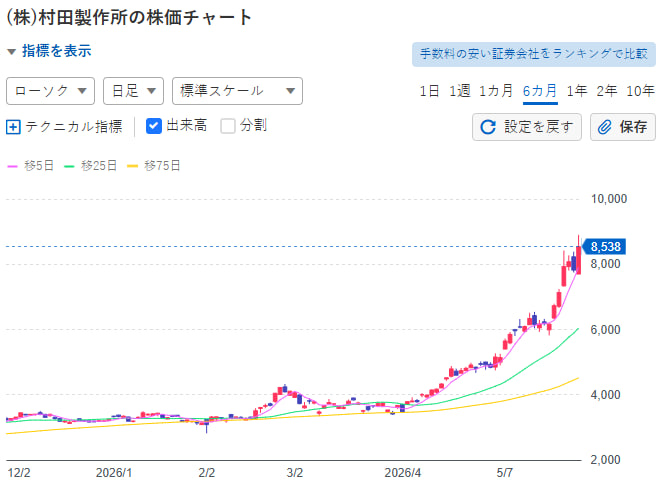Open the テクニカル指標 label
This screenshot has height=490, width=665.
click(x=74, y=126)
